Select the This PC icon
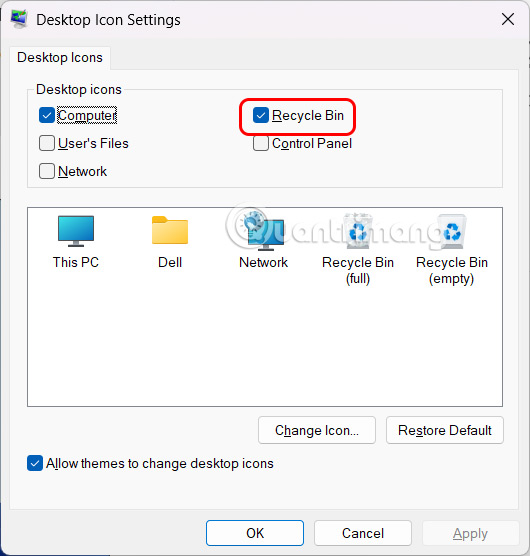 tap(76, 231)
